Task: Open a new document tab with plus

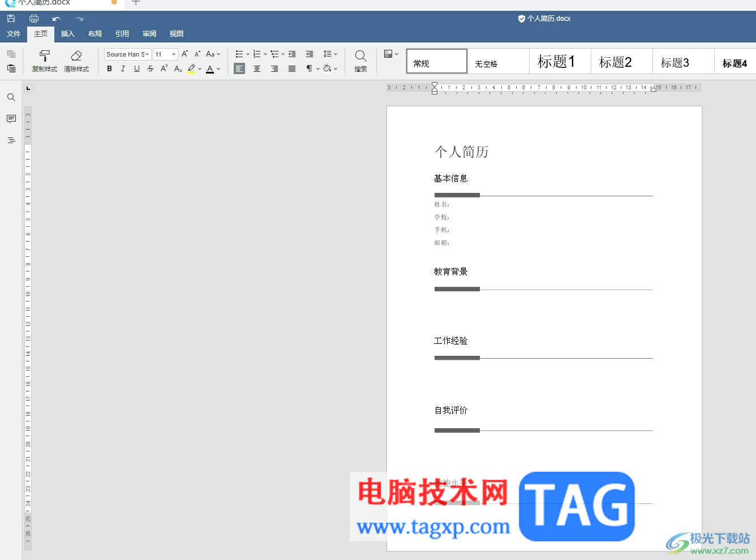Action: [x=136, y=3]
